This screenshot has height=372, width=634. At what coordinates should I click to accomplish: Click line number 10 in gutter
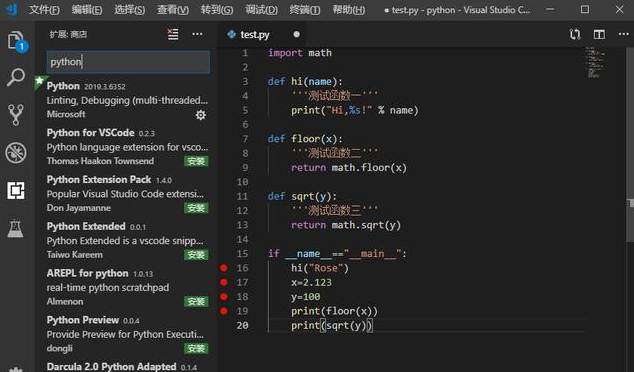click(x=243, y=182)
